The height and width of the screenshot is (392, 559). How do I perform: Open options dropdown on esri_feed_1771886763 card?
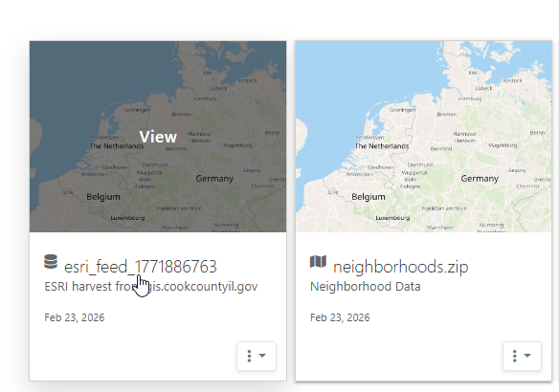(x=257, y=356)
